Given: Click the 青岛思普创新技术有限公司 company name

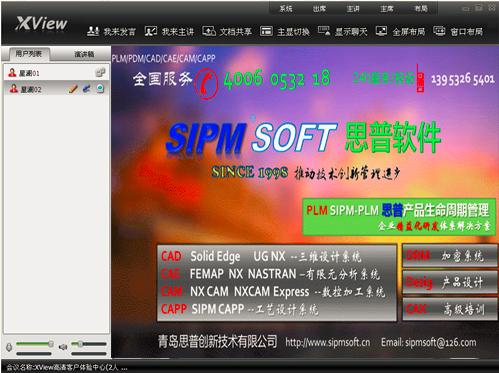Looking at the screenshot, I should point(217,341).
